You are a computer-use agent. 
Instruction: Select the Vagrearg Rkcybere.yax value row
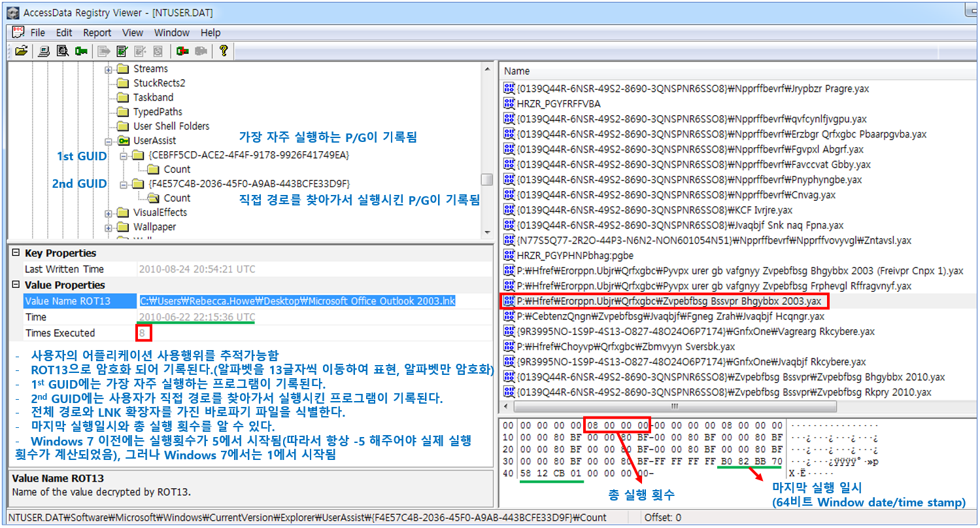pyautogui.click(x=696, y=331)
